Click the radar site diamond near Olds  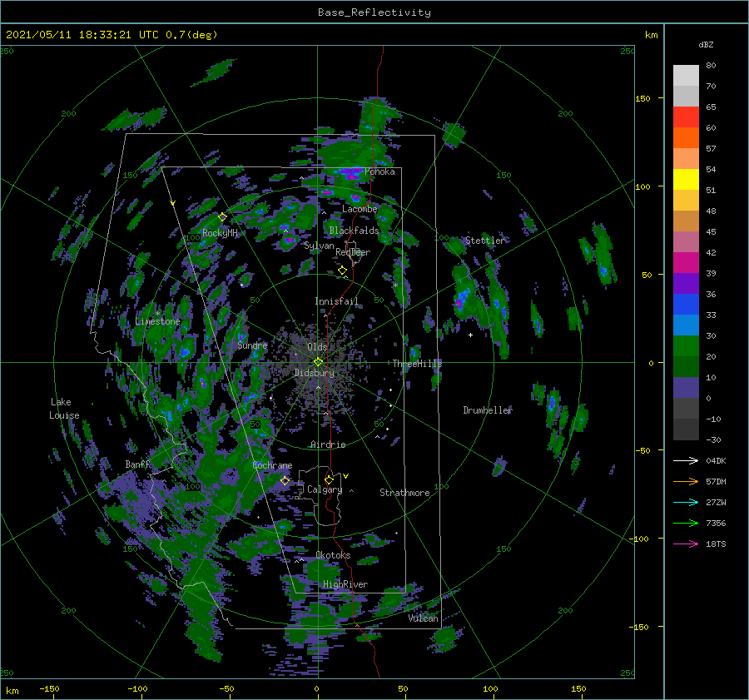[318, 362]
